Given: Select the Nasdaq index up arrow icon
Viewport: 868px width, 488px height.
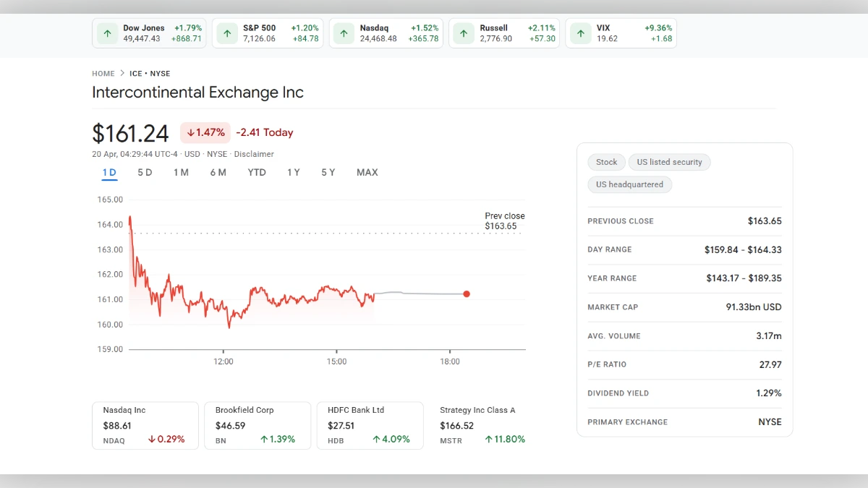Looking at the screenshot, I should coord(344,33).
